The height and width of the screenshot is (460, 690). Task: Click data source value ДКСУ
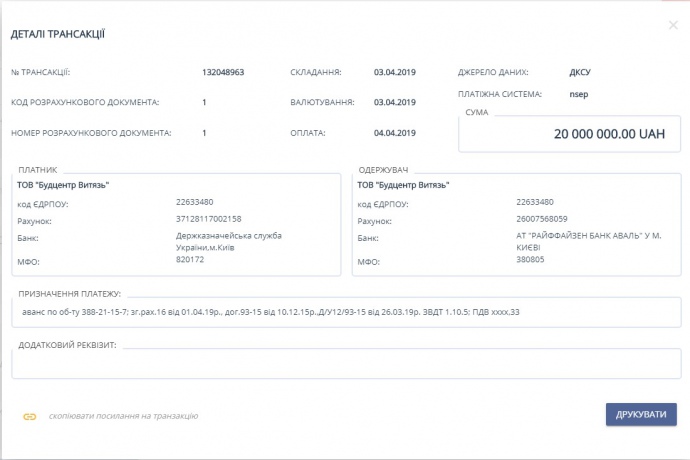[579, 72]
